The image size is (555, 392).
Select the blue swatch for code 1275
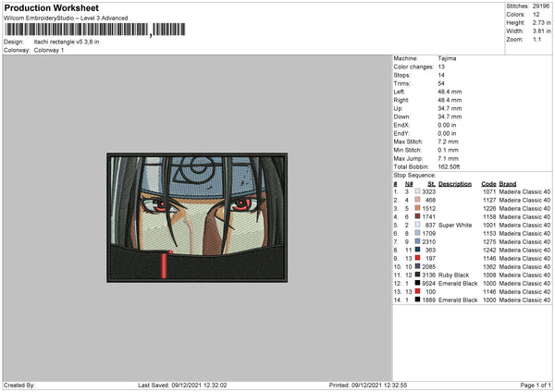[x=418, y=241]
